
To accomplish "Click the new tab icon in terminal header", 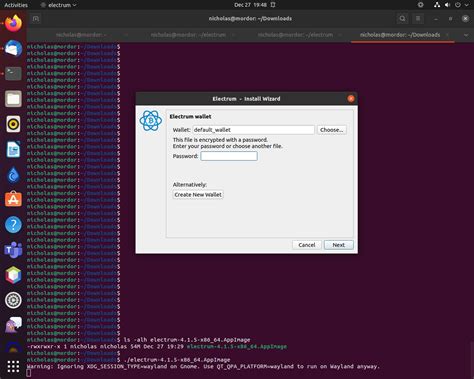I will pyautogui.click(x=36, y=19).
